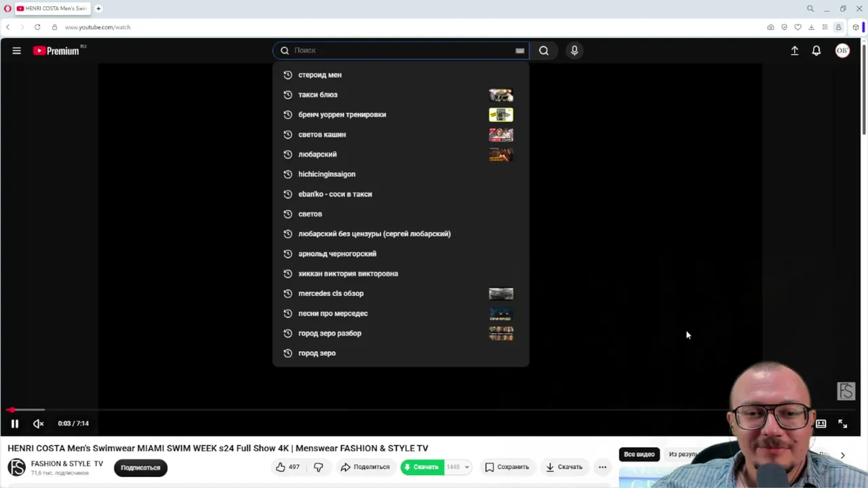
Task: Open the Opera main menu logo
Action: tap(7, 8)
